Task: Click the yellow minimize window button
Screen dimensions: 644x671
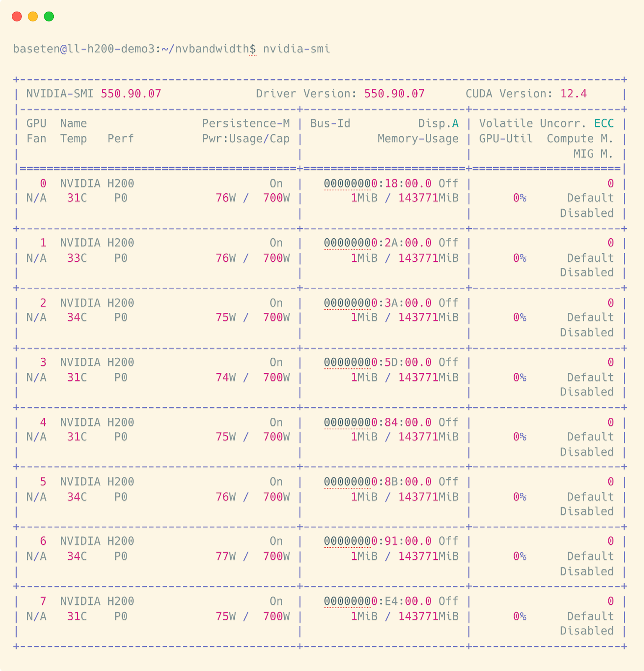Action: (33, 16)
